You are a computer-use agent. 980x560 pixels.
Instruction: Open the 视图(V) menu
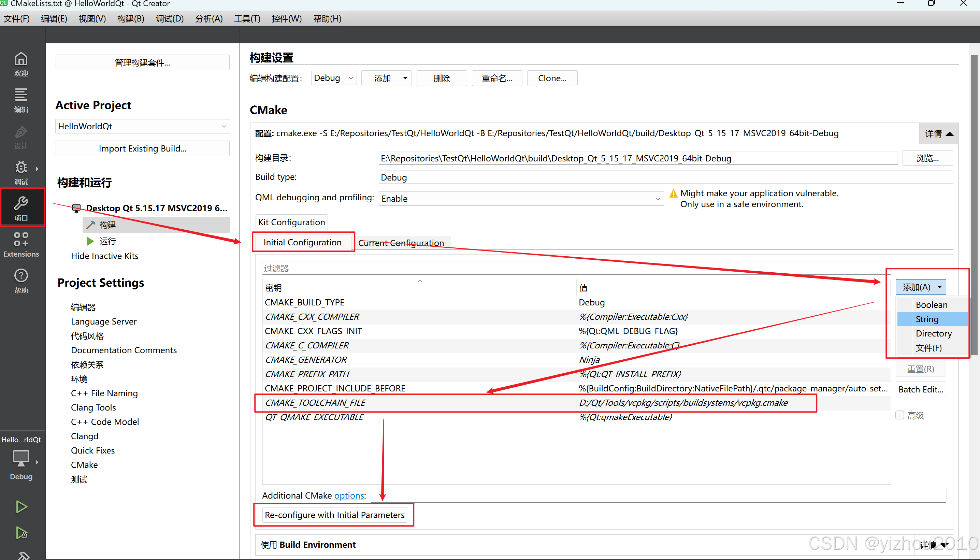(92, 19)
